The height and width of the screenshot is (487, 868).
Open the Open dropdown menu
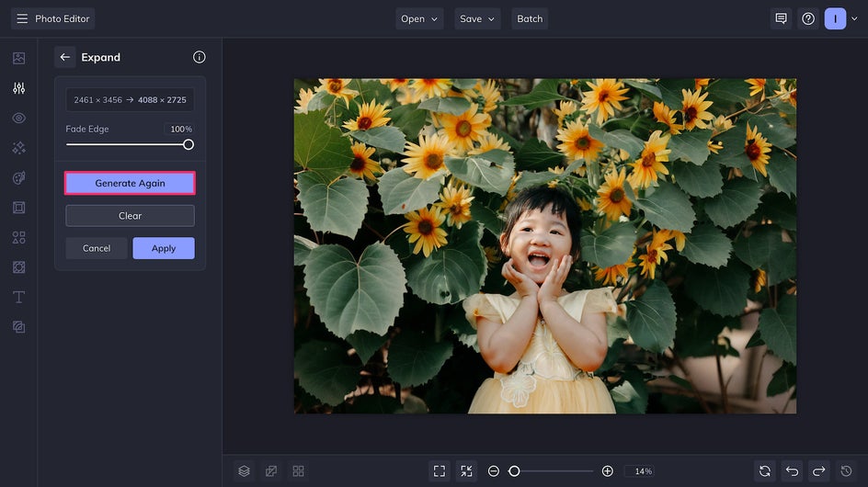[x=419, y=18]
